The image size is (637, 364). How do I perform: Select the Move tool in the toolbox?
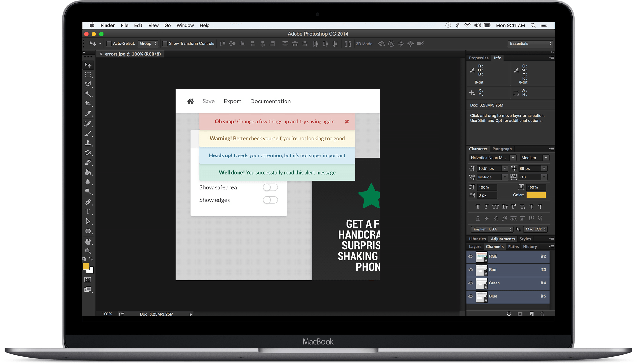point(88,65)
